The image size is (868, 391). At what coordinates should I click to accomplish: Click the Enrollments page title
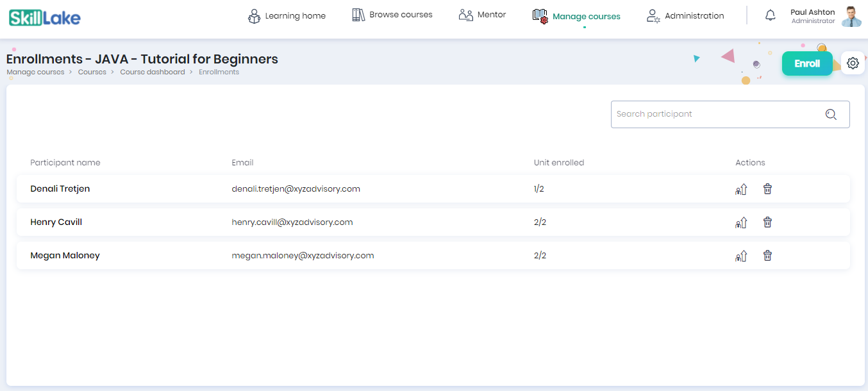(142, 59)
